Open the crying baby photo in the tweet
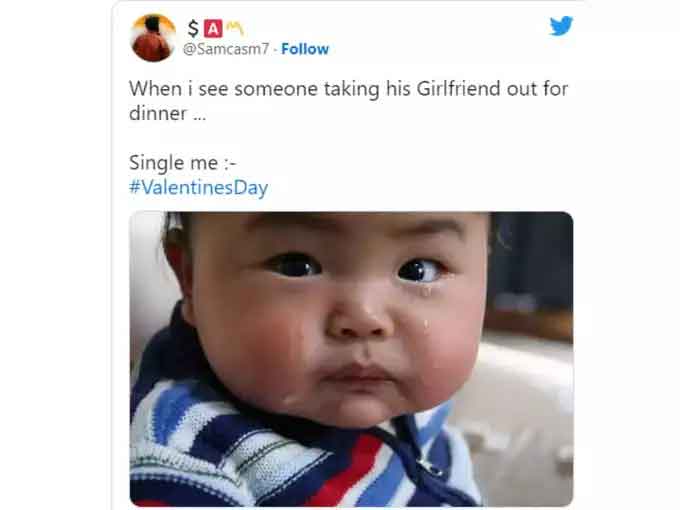The image size is (680, 510). pos(351,359)
